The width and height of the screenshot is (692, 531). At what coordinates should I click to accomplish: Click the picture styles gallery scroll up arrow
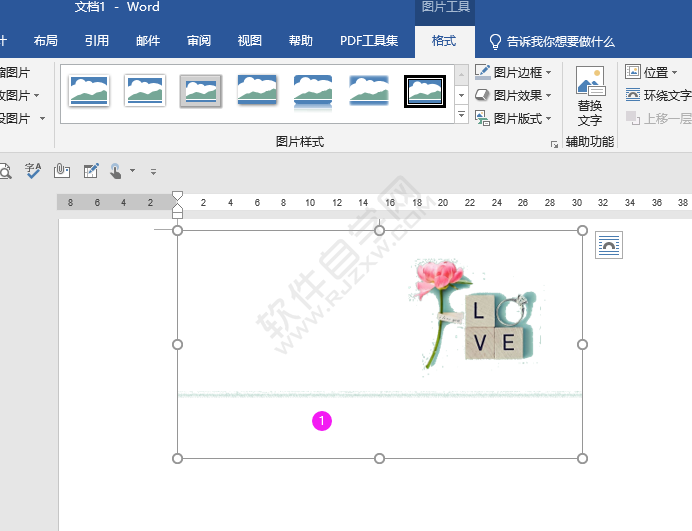click(461, 75)
